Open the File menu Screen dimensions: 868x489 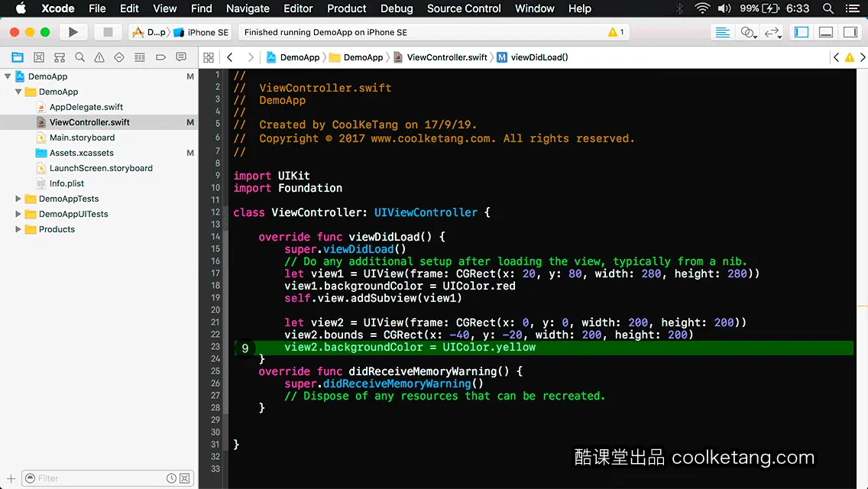[x=97, y=8]
